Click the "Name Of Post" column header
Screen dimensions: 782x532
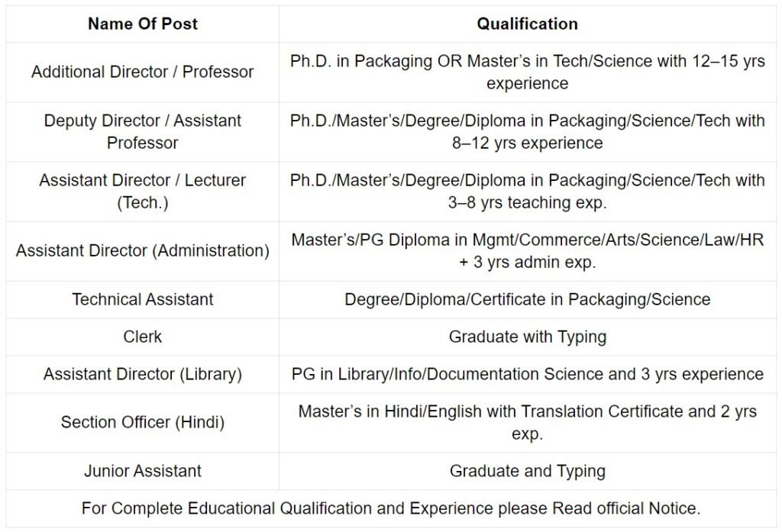[x=143, y=24]
